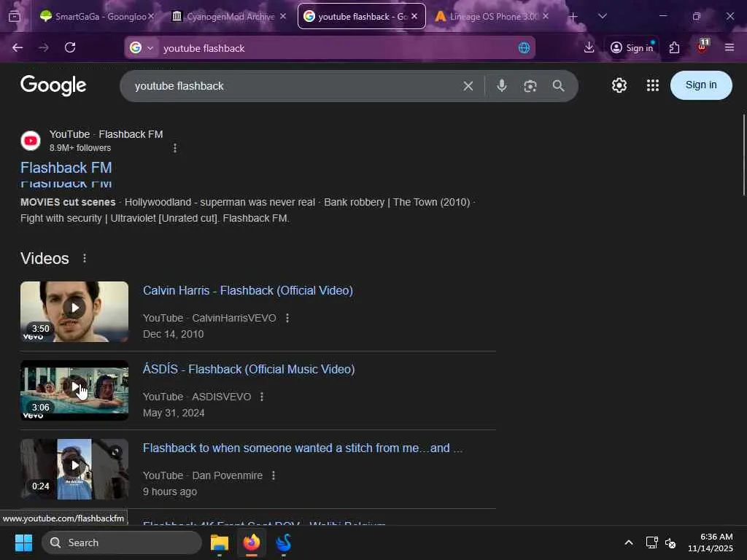Open more options for ASDISVEVO video
747x560 pixels.
[x=262, y=397]
